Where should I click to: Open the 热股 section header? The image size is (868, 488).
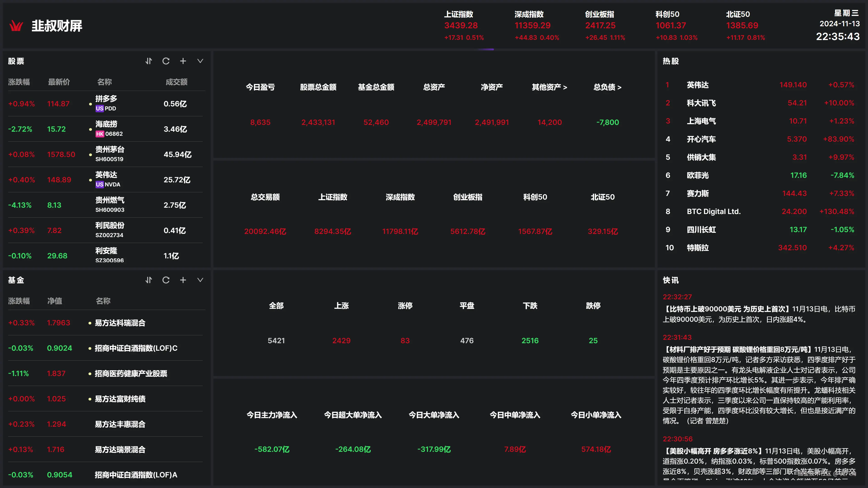pyautogui.click(x=670, y=61)
